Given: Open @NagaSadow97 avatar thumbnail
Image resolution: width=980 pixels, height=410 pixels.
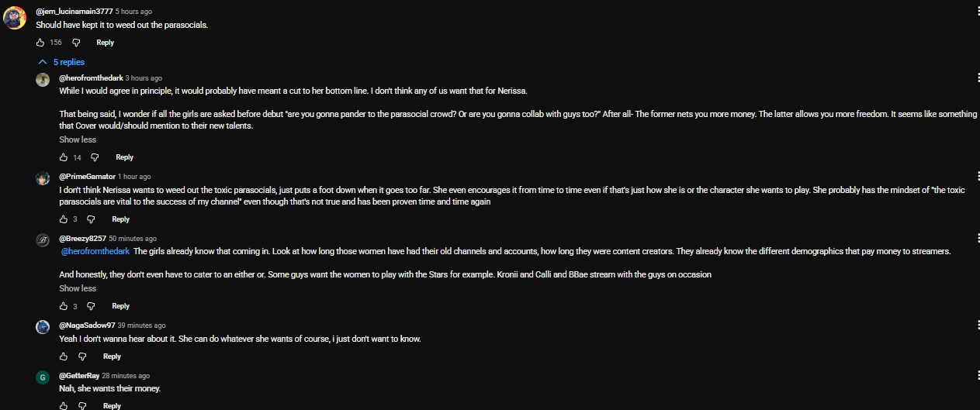Looking at the screenshot, I should pos(43,327).
